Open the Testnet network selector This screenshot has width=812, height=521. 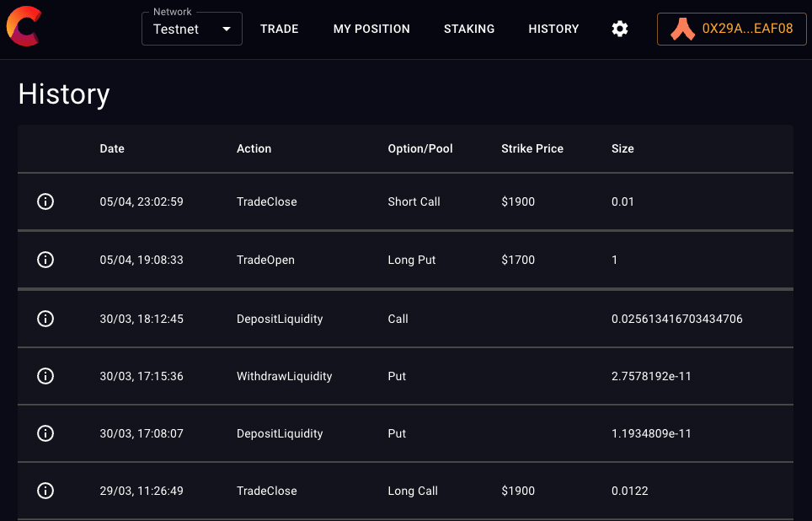coord(181,30)
